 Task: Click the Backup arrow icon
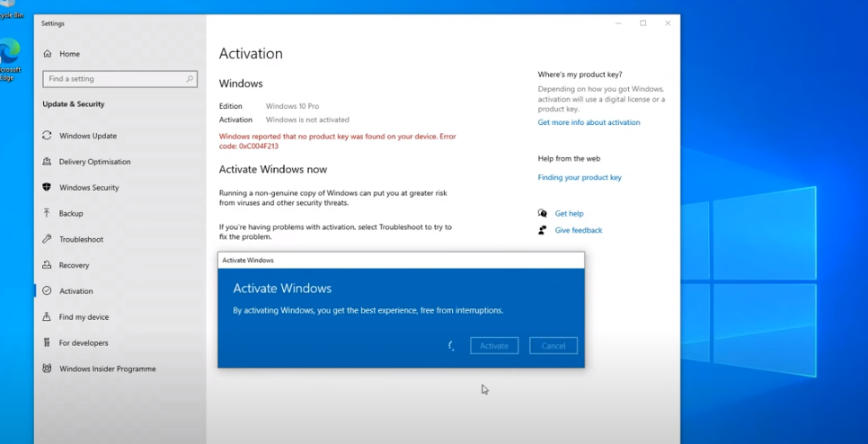click(x=47, y=214)
